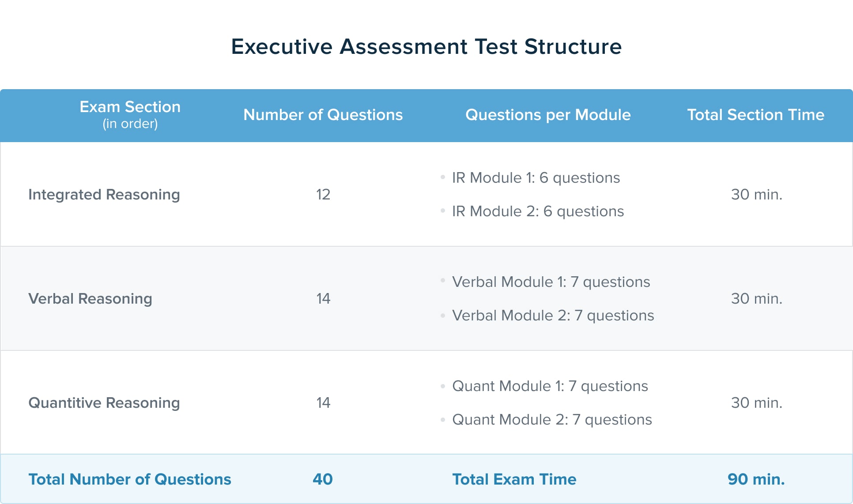The width and height of the screenshot is (853, 504).
Task: Click the Number of Questions header
Action: pos(323,115)
